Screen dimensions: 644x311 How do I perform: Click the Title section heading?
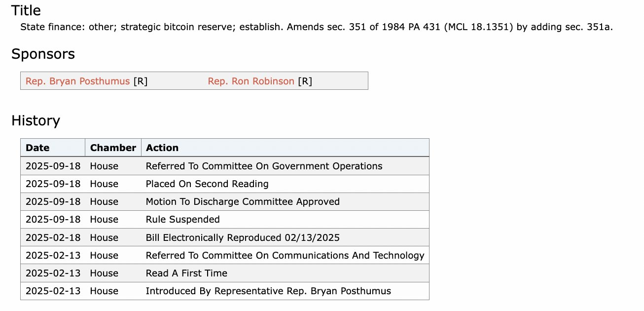(x=26, y=10)
